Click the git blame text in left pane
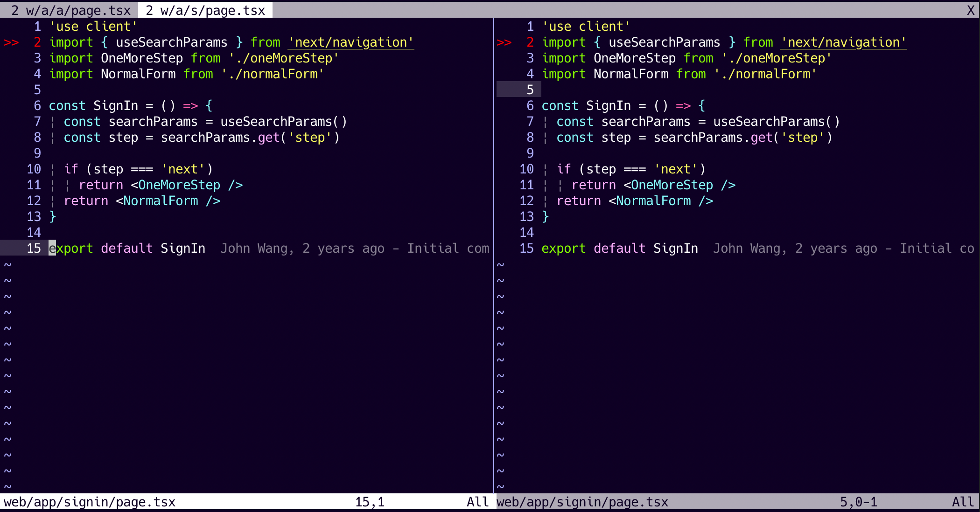 point(355,249)
